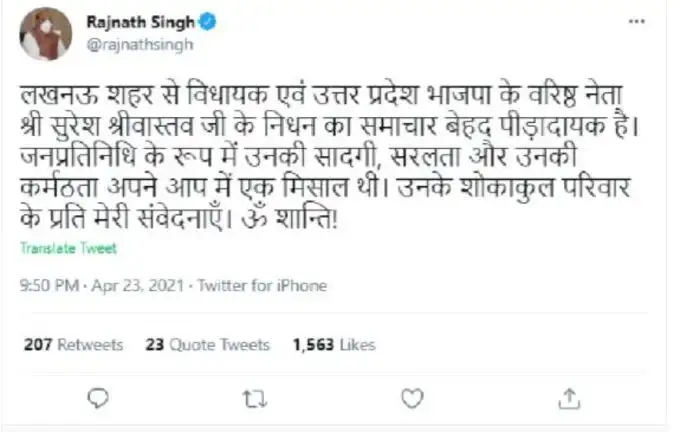The width and height of the screenshot is (680, 432).
Task: Toggle the heart icon to like the tweet
Action: (x=412, y=399)
